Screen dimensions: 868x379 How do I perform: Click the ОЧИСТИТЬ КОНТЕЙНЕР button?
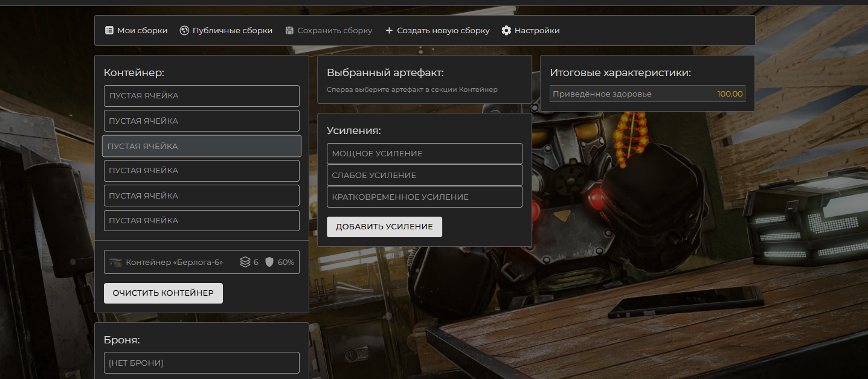pyautogui.click(x=163, y=293)
